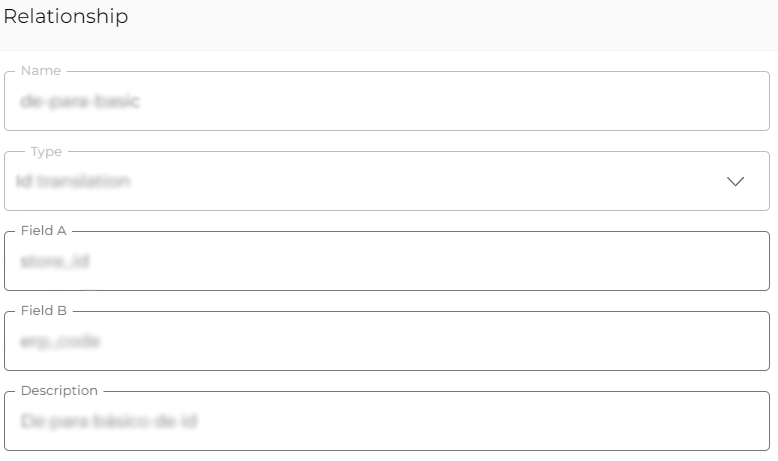The width and height of the screenshot is (778, 461).
Task: Click the Type field label
Action: click(46, 151)
